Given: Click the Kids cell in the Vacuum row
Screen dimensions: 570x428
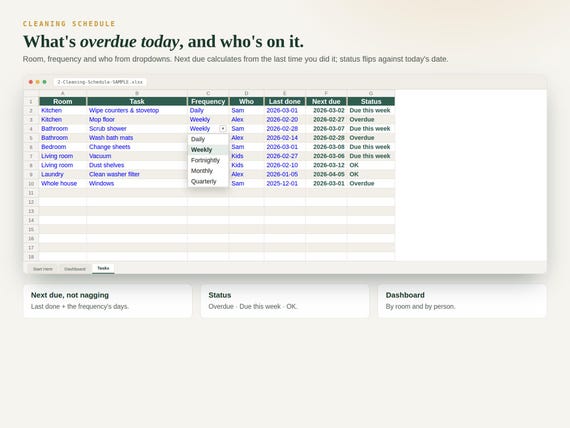Looking at the screenshot, I should point(246,156).
